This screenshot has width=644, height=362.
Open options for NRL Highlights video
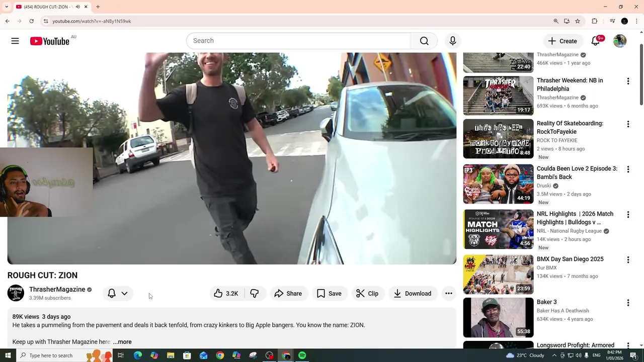[628, 215]
